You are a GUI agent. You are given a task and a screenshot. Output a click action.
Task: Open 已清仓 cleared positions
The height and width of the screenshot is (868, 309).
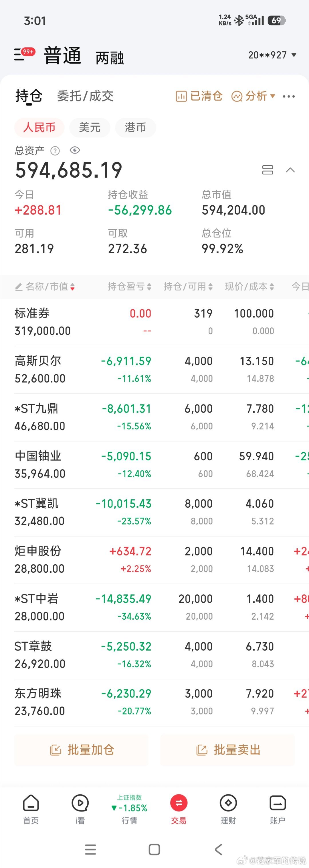tap(199, 96)
